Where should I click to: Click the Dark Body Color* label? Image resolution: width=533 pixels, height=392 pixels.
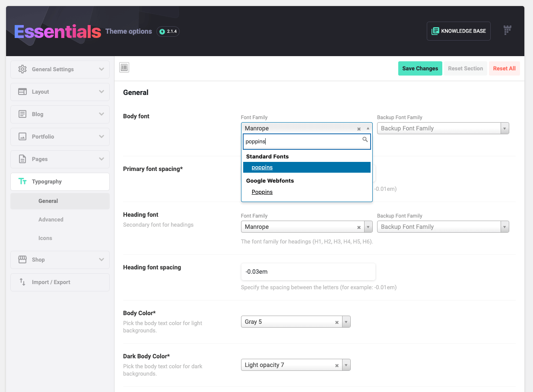click(146, 356)
